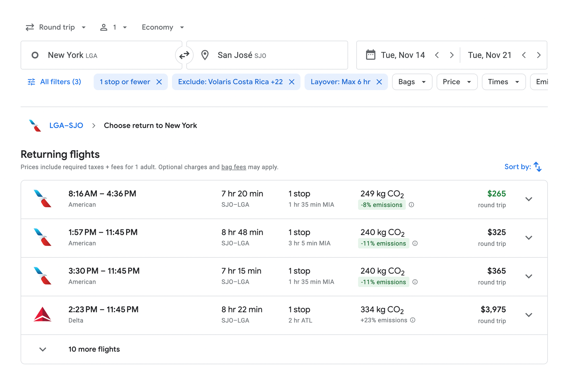The image size is (588, 382).
Task: Click the airline logo beside LGA–SJO breadcrumb
Action: click(34, 125)
